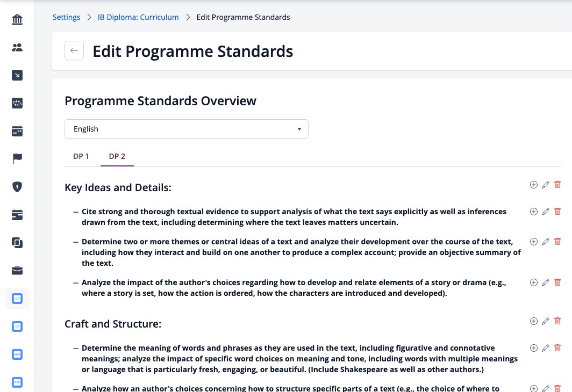Edit the 'Determine two or more themes' standard
The image size is (572, 392).
coord(545,242)
